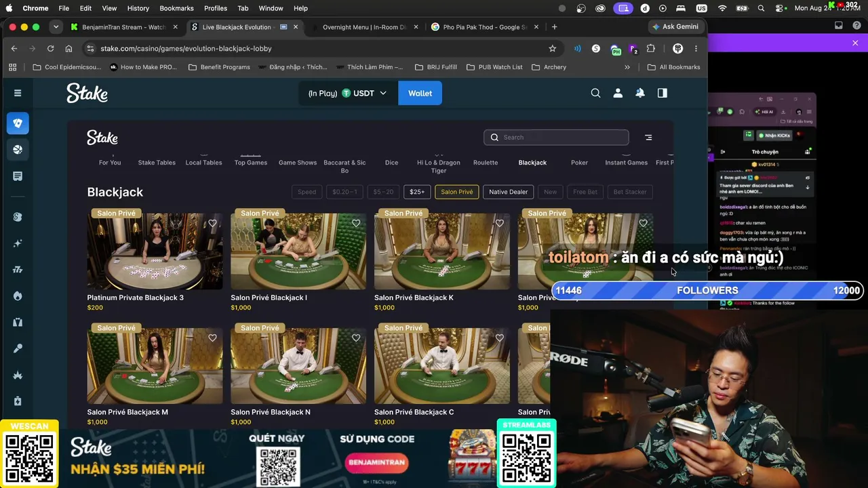Screen dimensions: 868x488
Task: Go to Chrome home page icon
Action: click(x=68, y=49)
